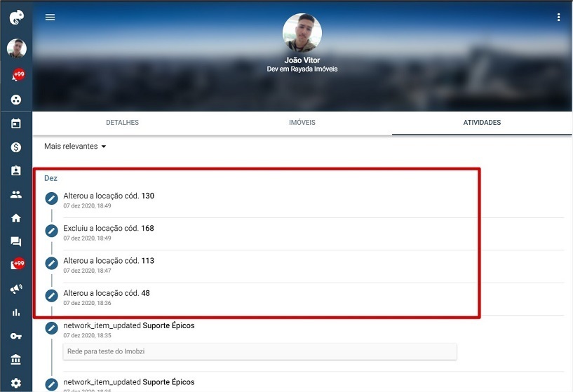Open the badge clipboard icon in sidebar

click(x=16, y=170)
